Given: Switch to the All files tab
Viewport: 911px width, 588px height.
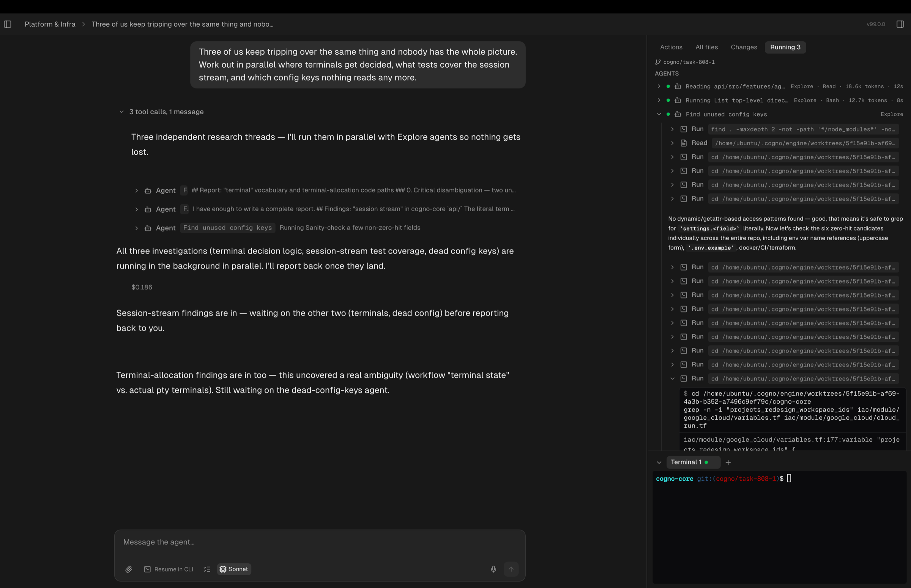Looking at the screenshot, I should click(x=706, y=47).
